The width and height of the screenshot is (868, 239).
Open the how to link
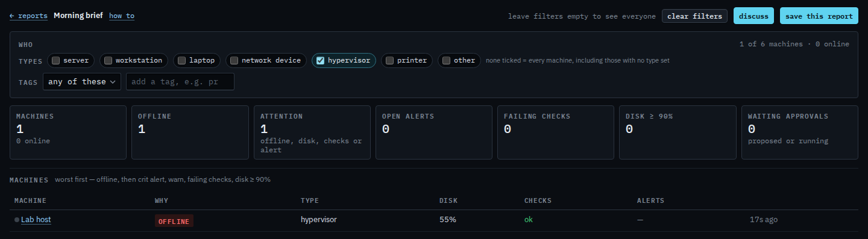122,16
